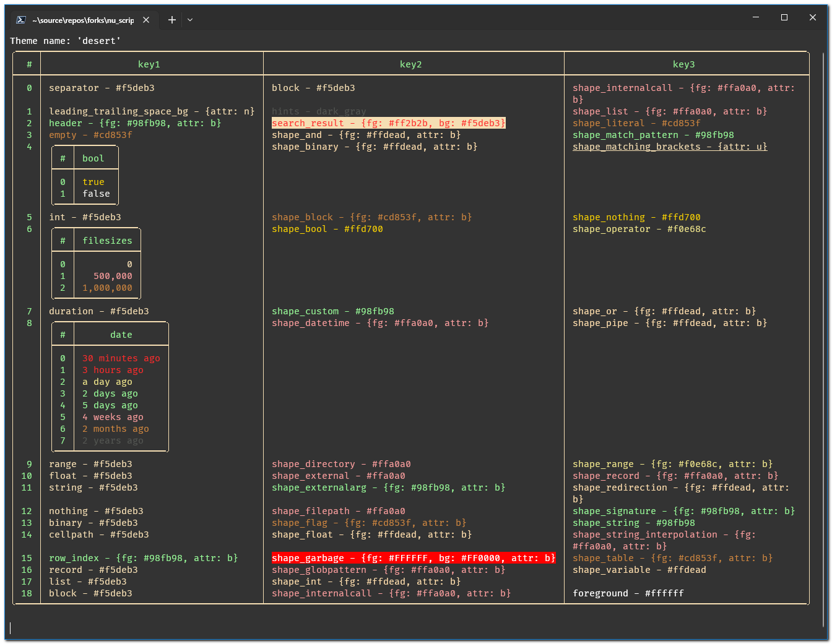Click the dimmed 'hints - dark_gray' entry

[x=319, y=111]
